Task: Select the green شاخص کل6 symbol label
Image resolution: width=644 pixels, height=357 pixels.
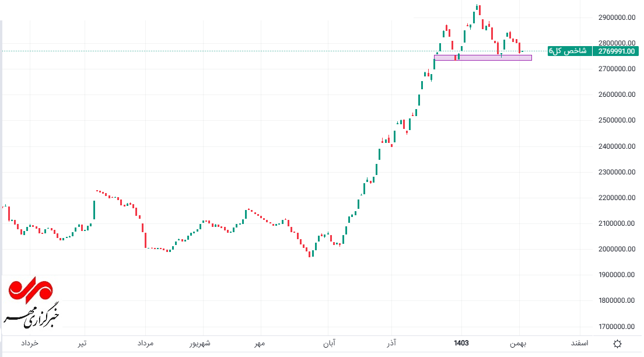Action: (569, 51)
